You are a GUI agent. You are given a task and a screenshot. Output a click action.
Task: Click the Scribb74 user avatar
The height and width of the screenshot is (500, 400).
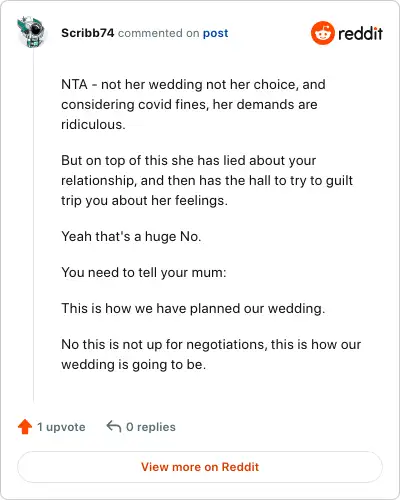32,32
